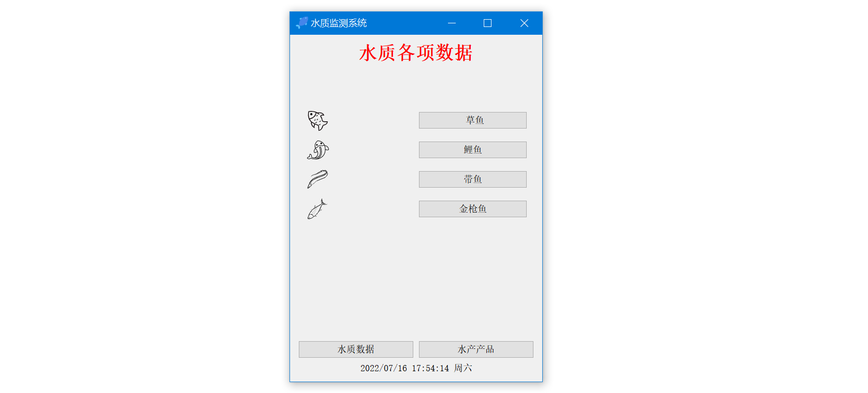The width and height of the screenshot is (868, 393).
Task: Open the 金枪鱼 button
Action: pyautogui.click(x=472, y=209)
